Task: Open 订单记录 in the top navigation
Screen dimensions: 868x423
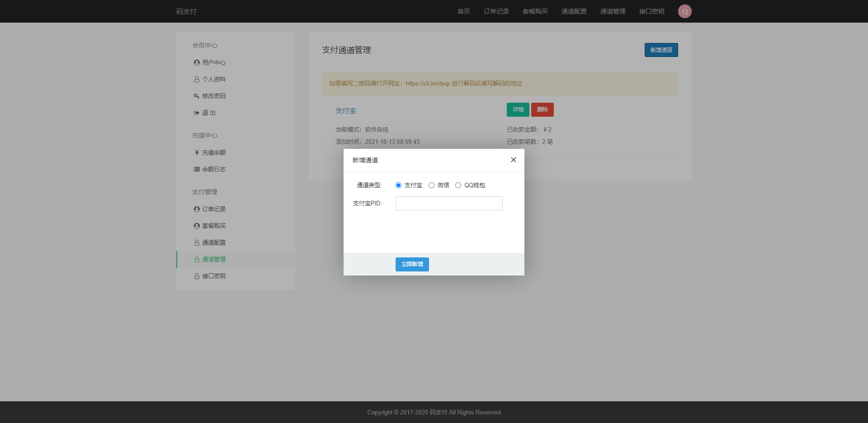Action: click(x=496, y=11)
